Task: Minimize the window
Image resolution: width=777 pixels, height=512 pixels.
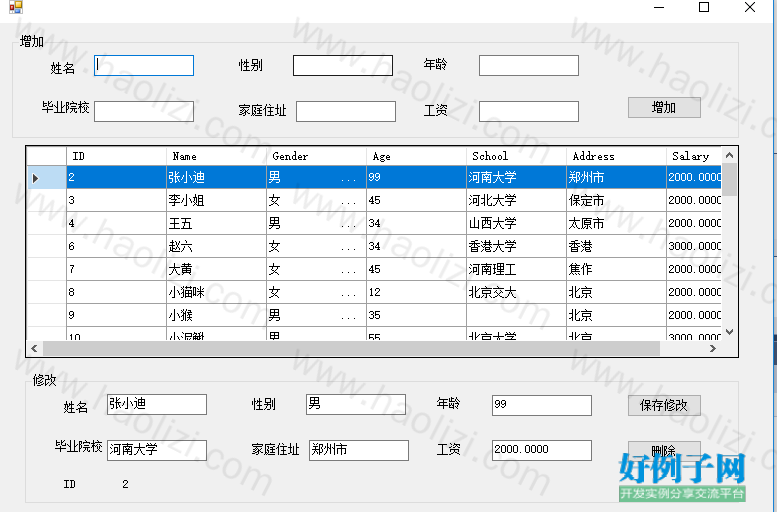Action: [x=659, y=7]
